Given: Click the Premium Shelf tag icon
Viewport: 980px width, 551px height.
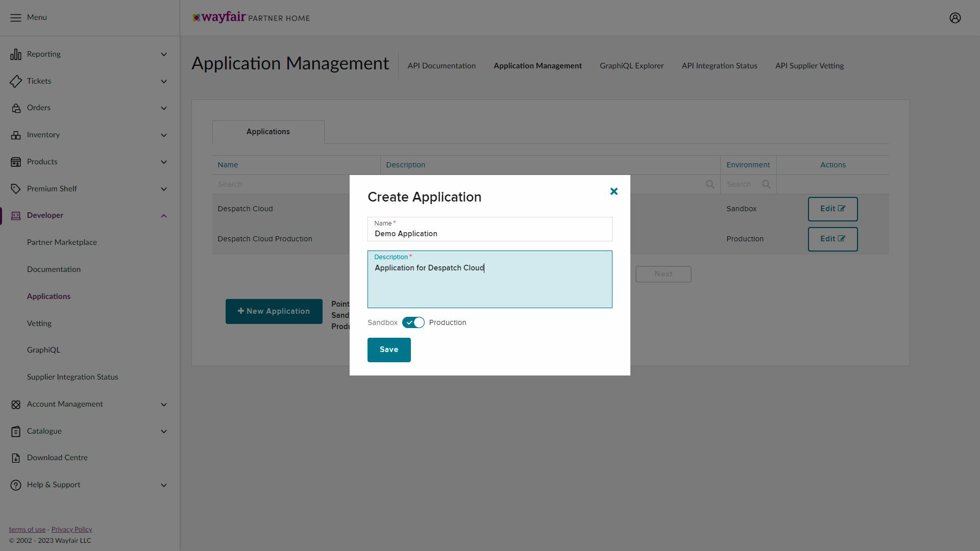Looking at the screenshot, I should point(16,189).
